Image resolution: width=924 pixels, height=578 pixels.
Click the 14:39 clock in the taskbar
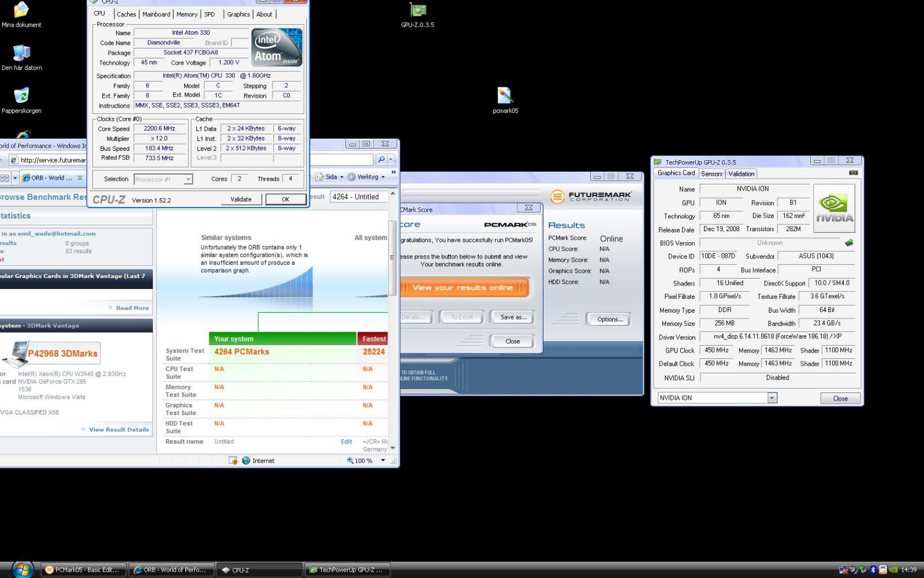coord(909,570)
